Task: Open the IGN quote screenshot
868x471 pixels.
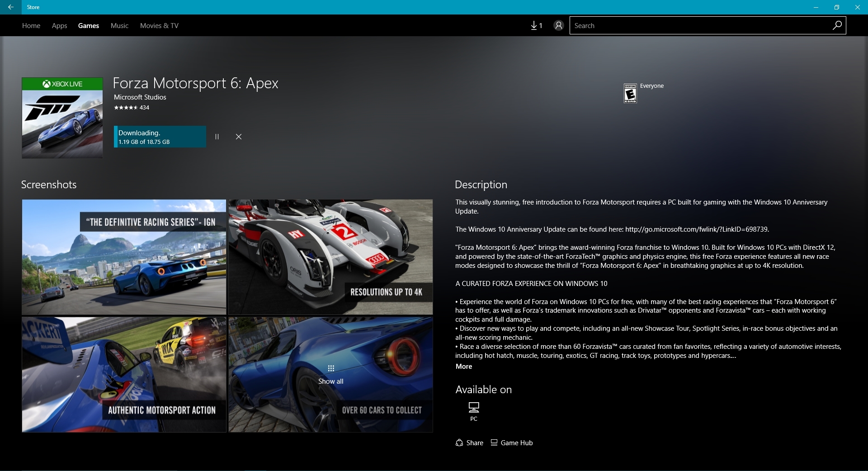Action: coord(124,257)
